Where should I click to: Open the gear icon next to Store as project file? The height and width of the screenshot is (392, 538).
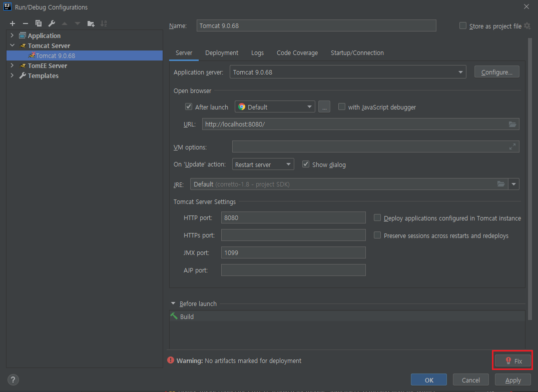click(x=527, y=26)
